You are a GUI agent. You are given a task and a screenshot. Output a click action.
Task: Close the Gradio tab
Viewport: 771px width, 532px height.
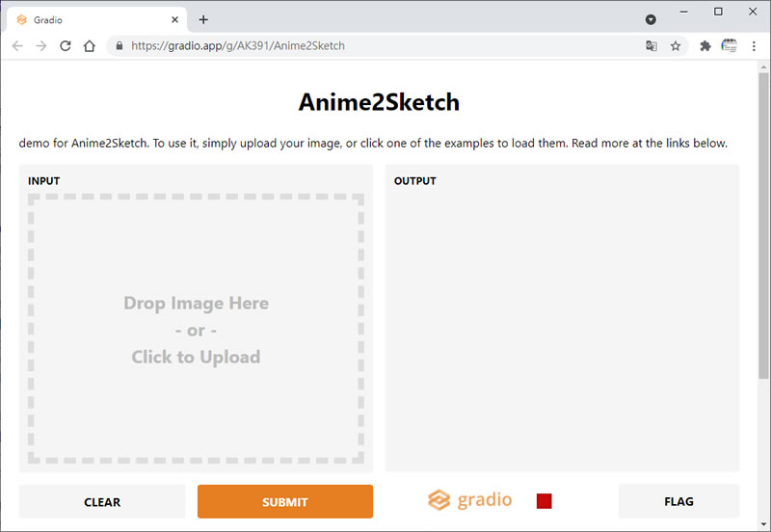(x=175, y=19)
